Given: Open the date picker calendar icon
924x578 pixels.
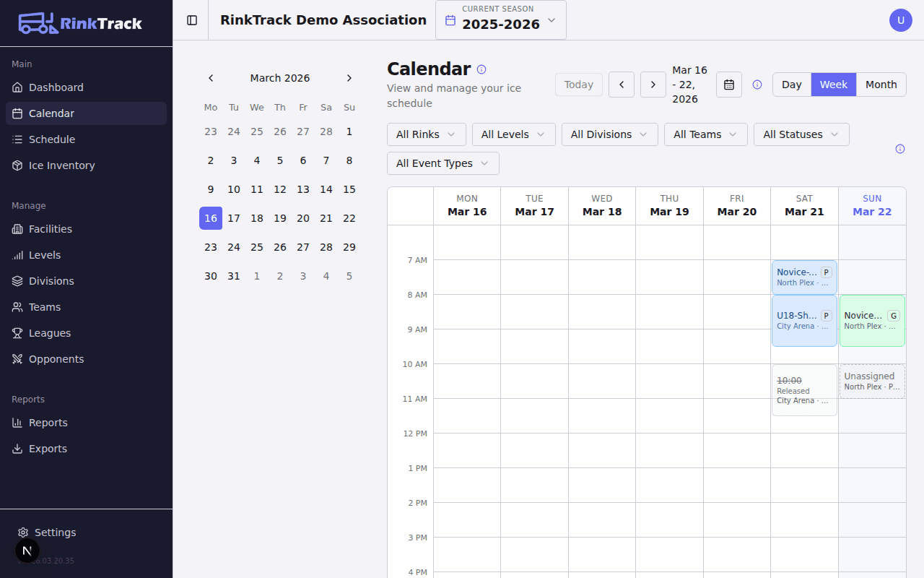Looking at the screenshot, I should point(728,85).
